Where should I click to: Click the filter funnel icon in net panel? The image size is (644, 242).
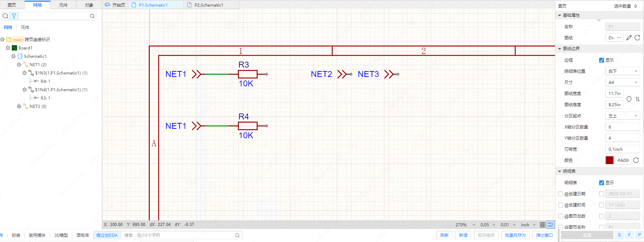point(14,16)
